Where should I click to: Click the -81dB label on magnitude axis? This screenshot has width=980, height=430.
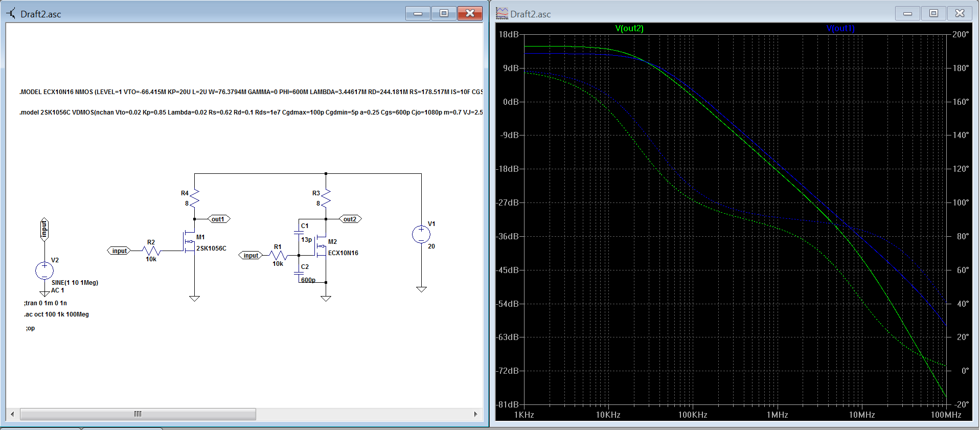point(507,404)
